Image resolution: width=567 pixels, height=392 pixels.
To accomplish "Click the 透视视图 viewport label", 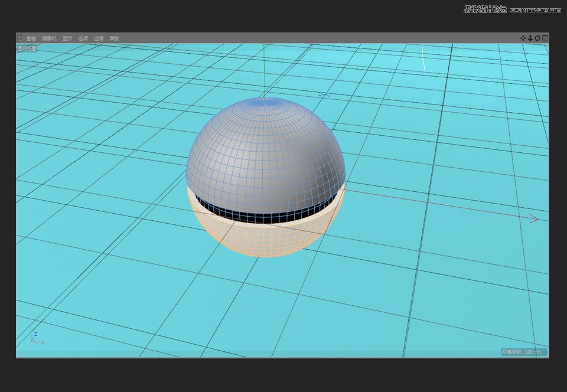I will [27, 48].
